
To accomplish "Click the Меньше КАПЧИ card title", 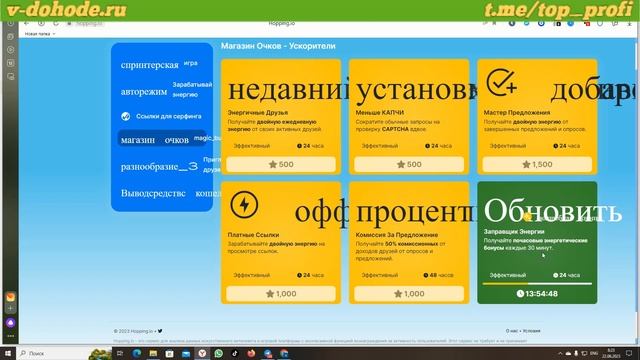I will coord(380,113).
